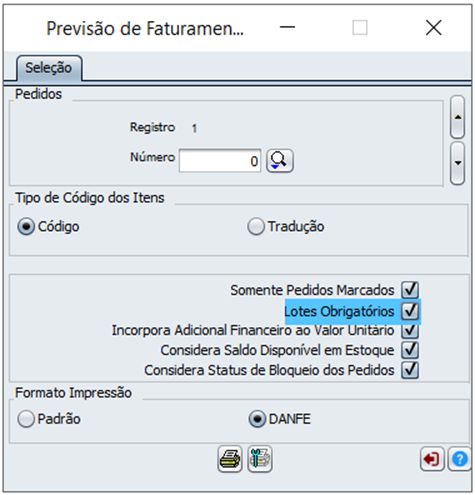The width and height of the screenshot is (475, 495).
Task: Click the magnifier search icon beside Número
Action: point(280,161)
